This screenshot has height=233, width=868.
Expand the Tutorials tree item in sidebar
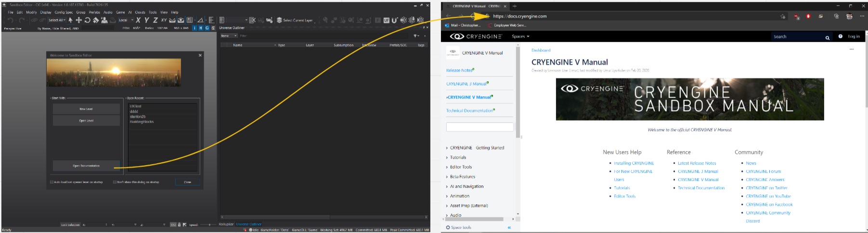pos(447,157)
